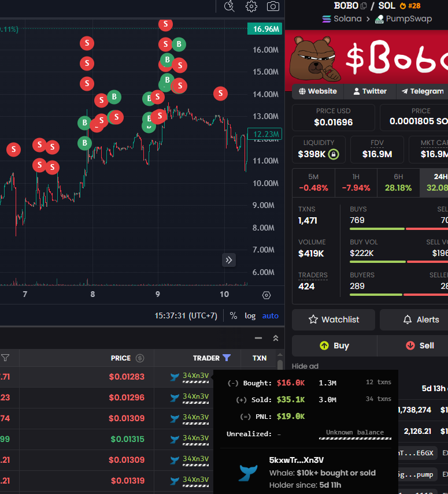
Task: Click the 16.96M price axis label
Action: pos(265,29)
